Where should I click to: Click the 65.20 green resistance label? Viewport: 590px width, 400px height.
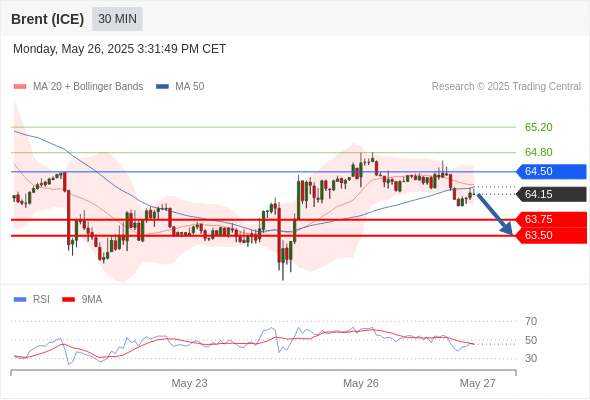[538, 128]
